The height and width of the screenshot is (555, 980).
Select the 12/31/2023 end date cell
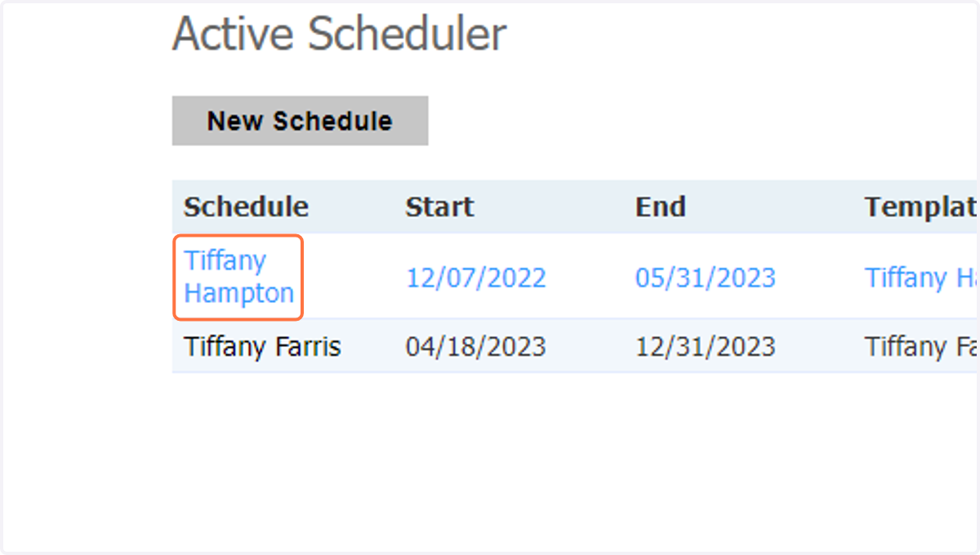pos(706,347)
